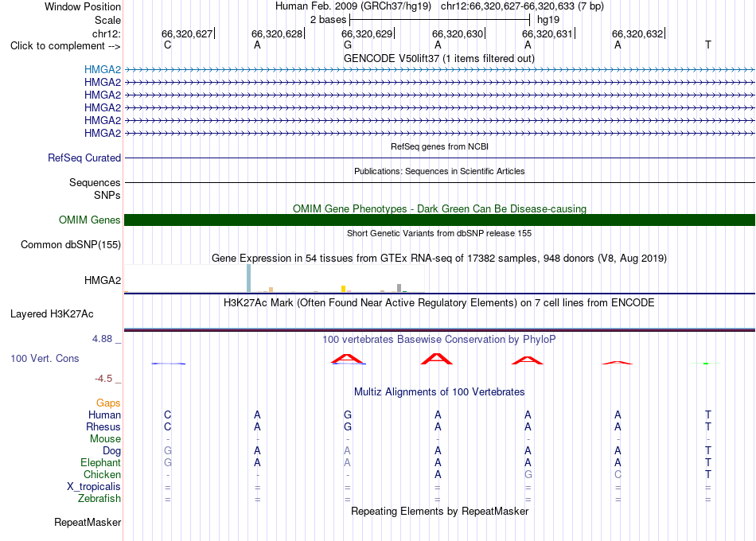Click the second HMGA2 transcript label
The image size is (756, 541).
click(102, 82)
